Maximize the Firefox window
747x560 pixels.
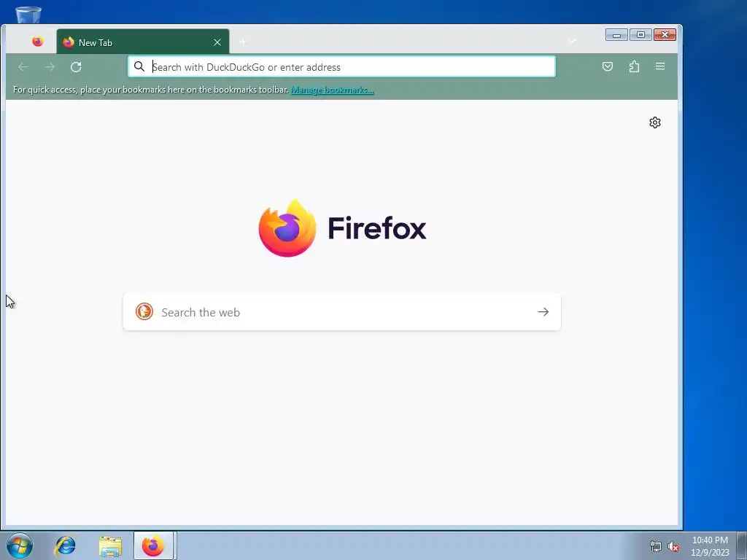pos(640,35)
